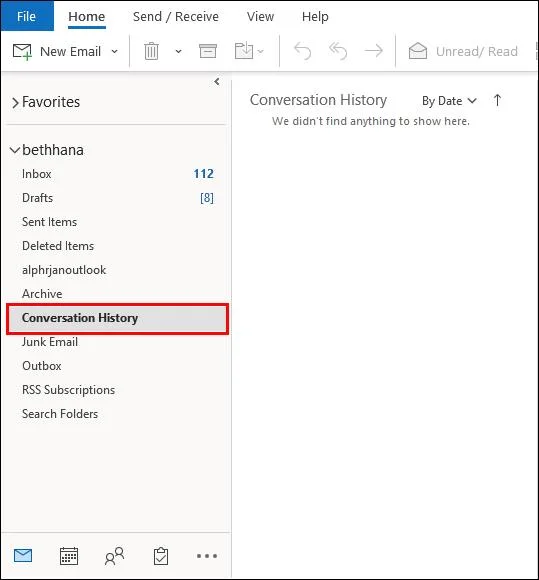Open the Calendar view icon
Image resolution: width=539 pixels, height=580 pixels.
tap(69, 556)
